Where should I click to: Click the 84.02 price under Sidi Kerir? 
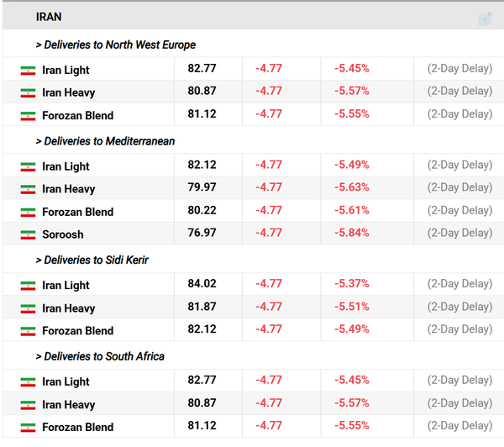202,284
